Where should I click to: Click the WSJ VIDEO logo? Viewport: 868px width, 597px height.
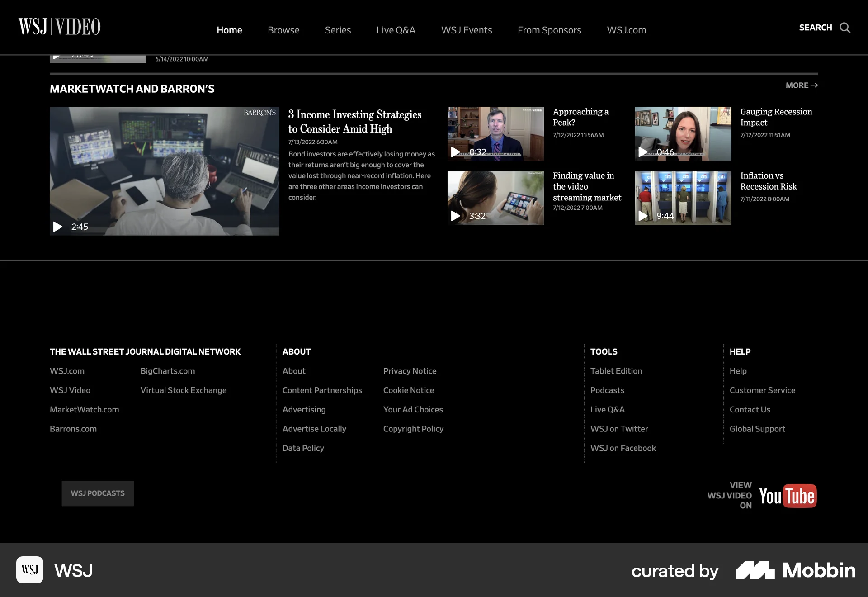60,27
